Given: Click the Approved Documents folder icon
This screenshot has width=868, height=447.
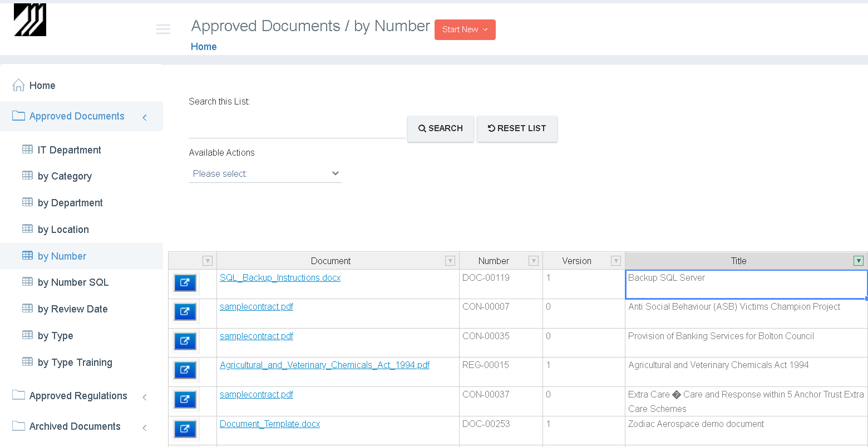Looking at the screenshot, I should [18, 116].
